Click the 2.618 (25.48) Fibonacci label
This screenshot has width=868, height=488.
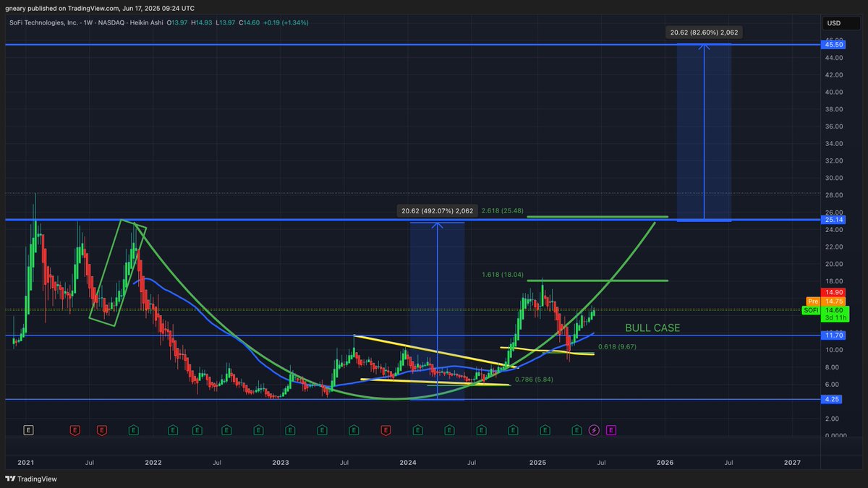[x=503, y=210]
